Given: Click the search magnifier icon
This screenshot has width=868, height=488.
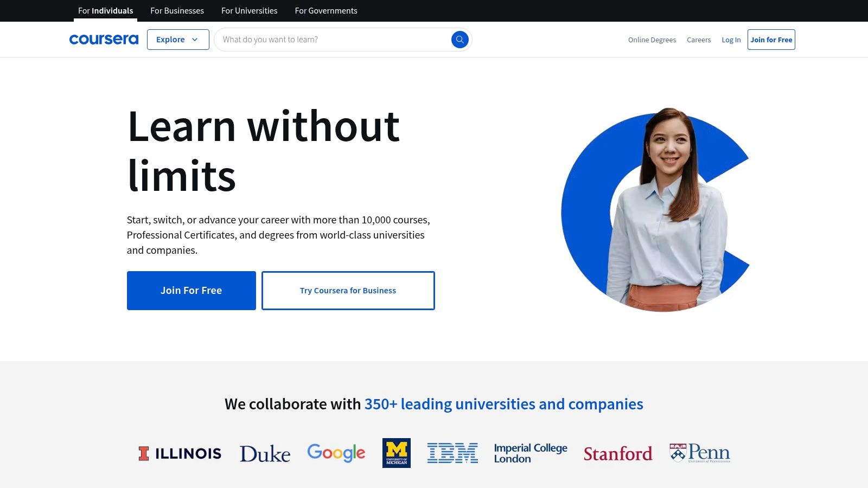Looking at the screenshot, I should 459,39.
